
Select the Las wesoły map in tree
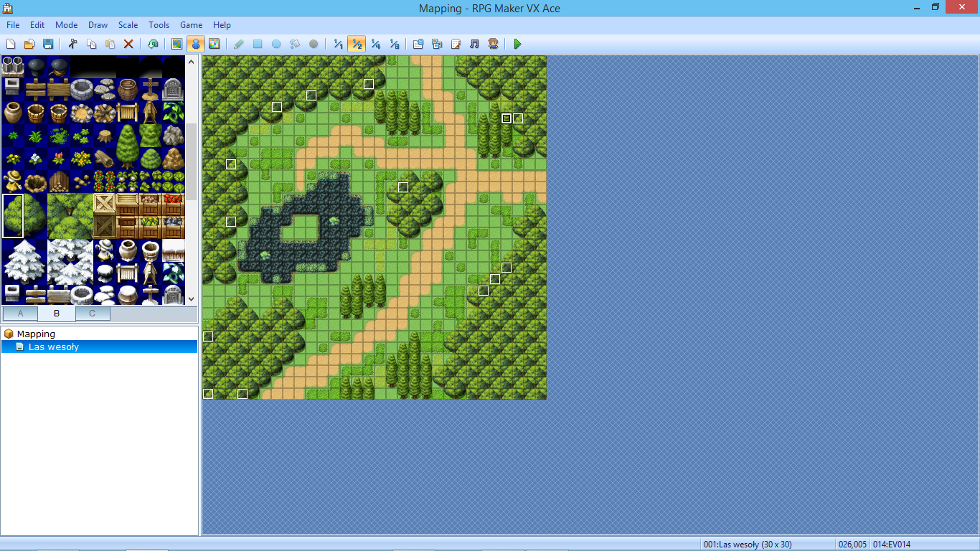point(54,347)
